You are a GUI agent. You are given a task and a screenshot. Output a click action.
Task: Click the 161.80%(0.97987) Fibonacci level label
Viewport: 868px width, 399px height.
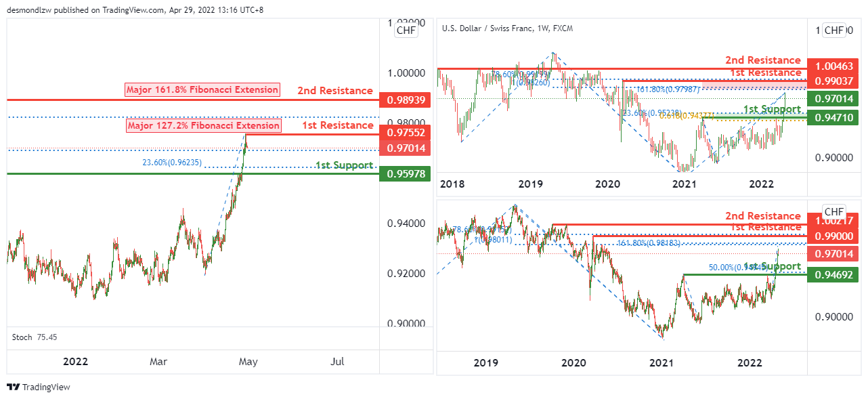coord(664,89)
